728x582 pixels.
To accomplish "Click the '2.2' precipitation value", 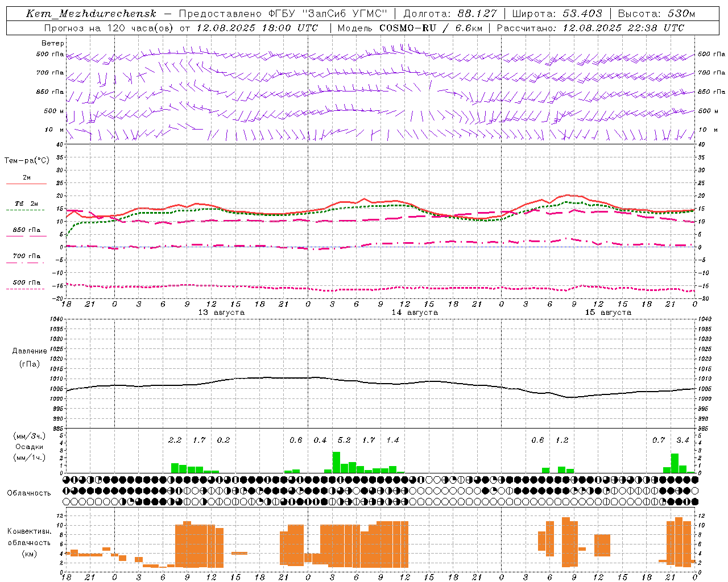I will pyautogui.click(x=175, y=440).
